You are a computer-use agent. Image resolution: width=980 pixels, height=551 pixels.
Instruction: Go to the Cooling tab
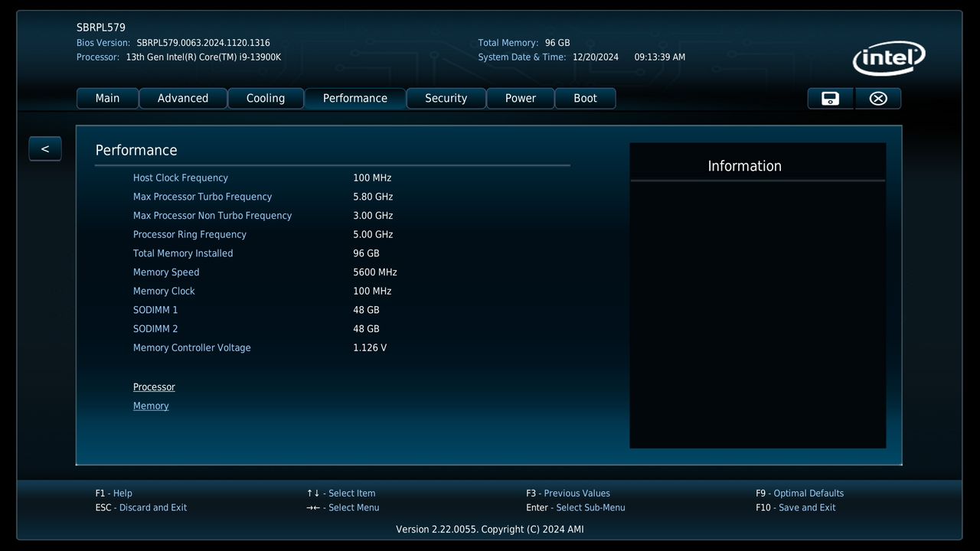266,98
